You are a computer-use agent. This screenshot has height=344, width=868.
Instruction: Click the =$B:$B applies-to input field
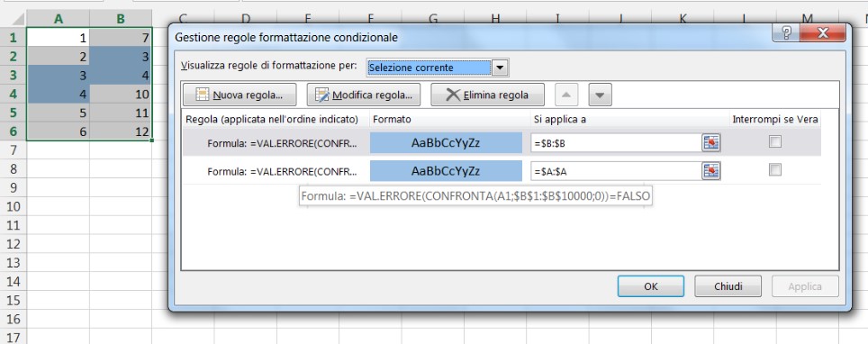click(616, 142)
